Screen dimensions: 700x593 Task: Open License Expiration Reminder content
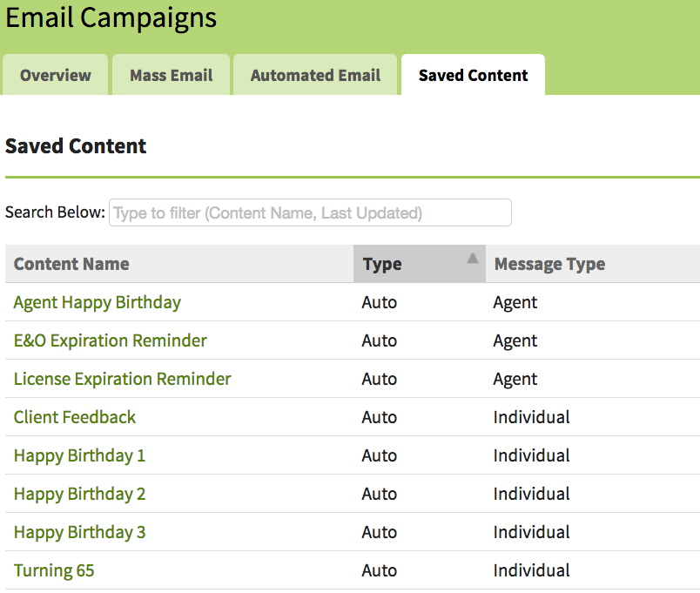click(123, 379)
